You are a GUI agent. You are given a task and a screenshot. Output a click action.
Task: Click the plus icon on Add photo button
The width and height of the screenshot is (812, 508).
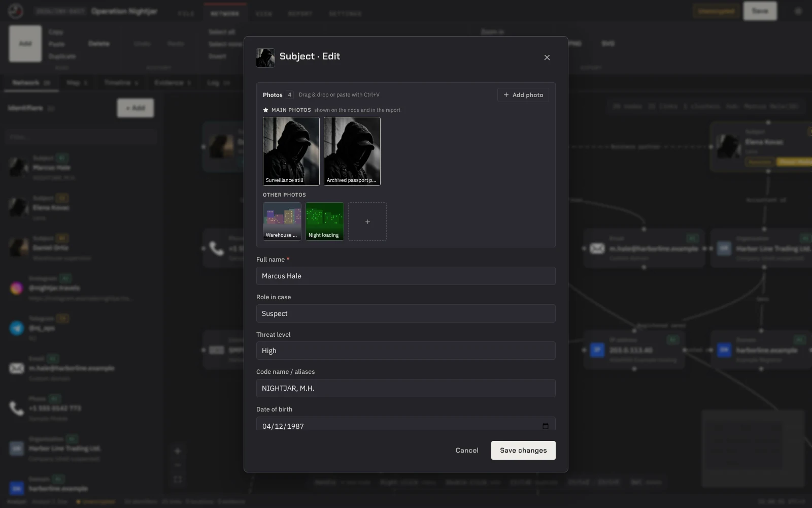[506, 95]
